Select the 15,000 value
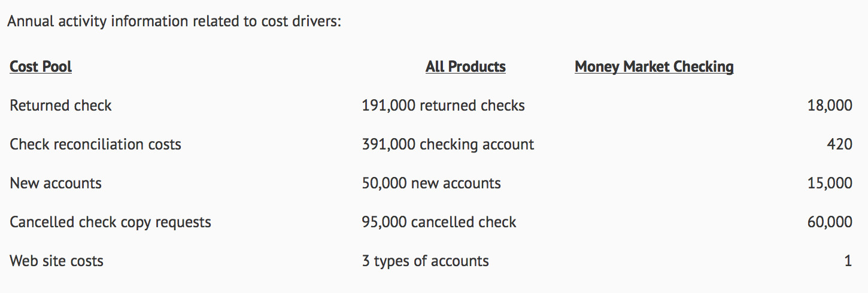 [830, 183]
